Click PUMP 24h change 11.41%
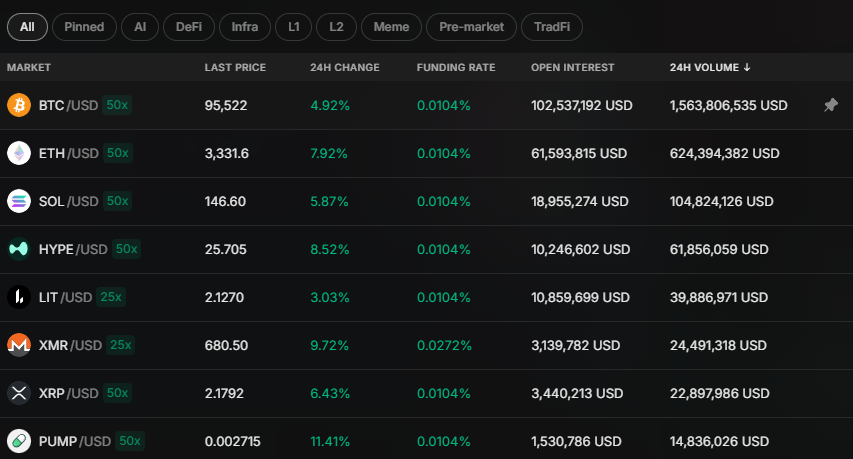Image resolution: width=853 pixels, height=459 pixels. click(330, 441)
